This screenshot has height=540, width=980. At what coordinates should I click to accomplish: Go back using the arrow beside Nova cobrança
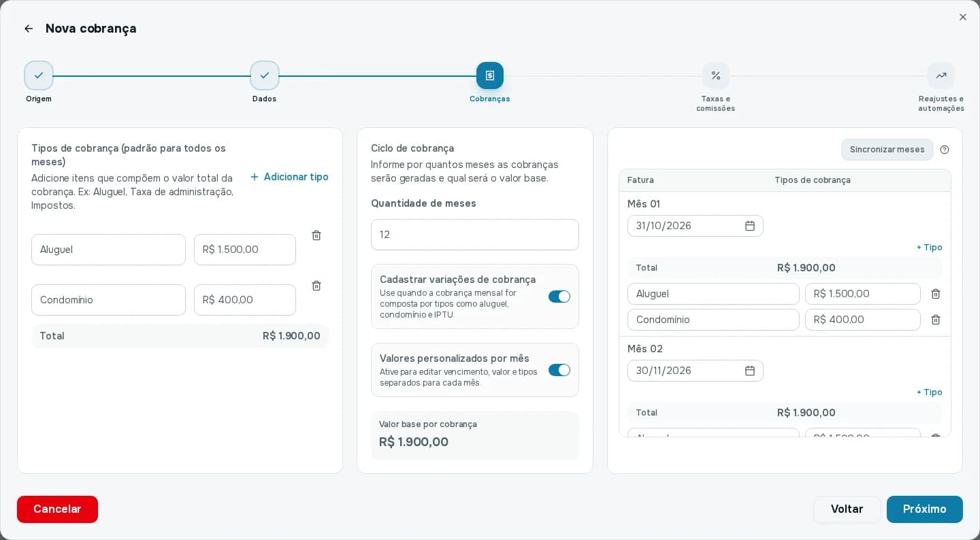(x=29, y=29)
